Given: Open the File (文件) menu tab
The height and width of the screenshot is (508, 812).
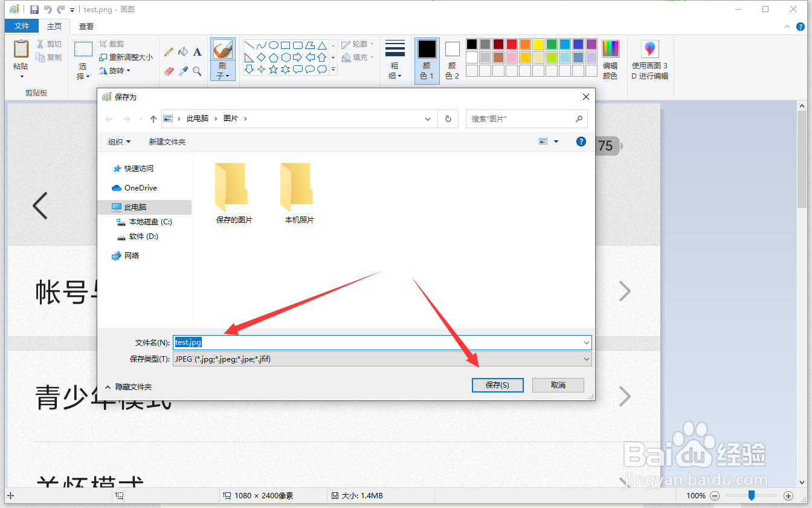Looking at the screenshot, I should click(22, 26).
